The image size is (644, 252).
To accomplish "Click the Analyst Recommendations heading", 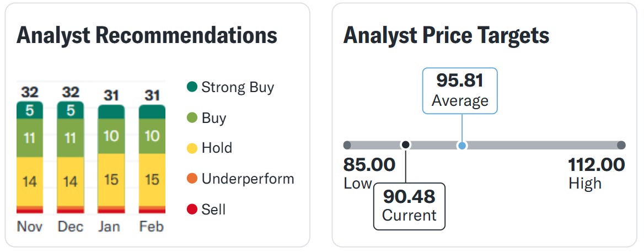I will point(147,36).
